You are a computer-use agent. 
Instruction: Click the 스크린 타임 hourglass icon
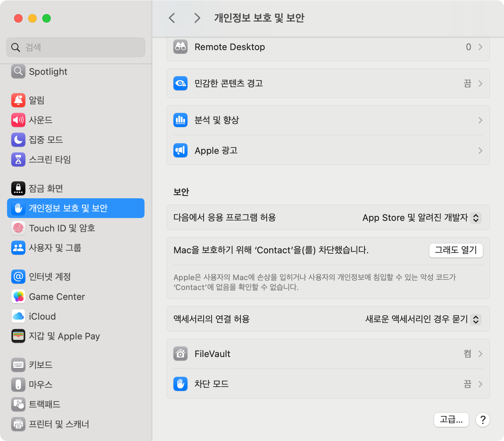tap(18, 159)
